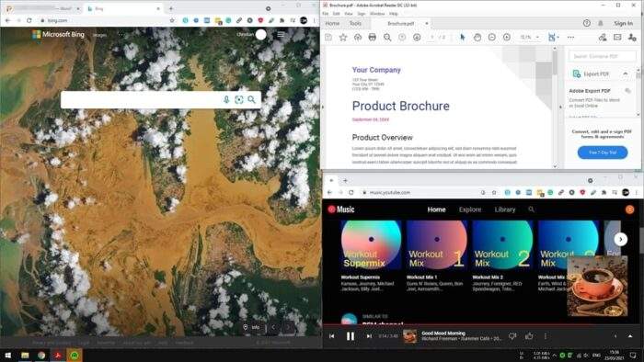The height and width of the screenshot is (362, 644).
Task: Skip to next track in YouTube Music
Action: point(369,336)
